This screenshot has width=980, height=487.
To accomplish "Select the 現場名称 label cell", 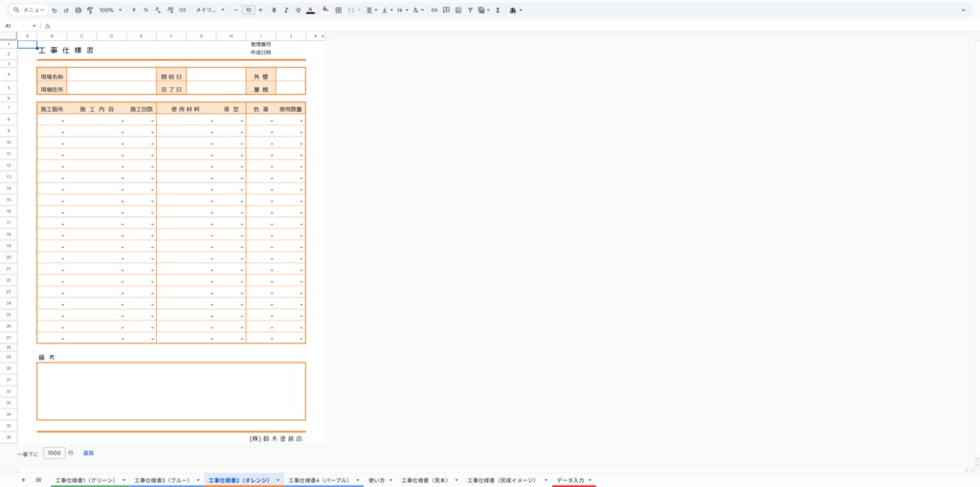I will point(52,76).
